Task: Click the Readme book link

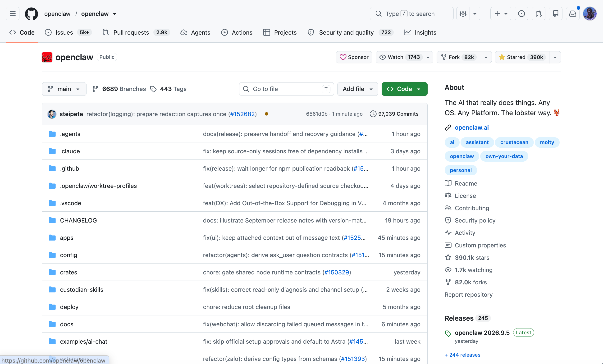Action: [461, 183]
